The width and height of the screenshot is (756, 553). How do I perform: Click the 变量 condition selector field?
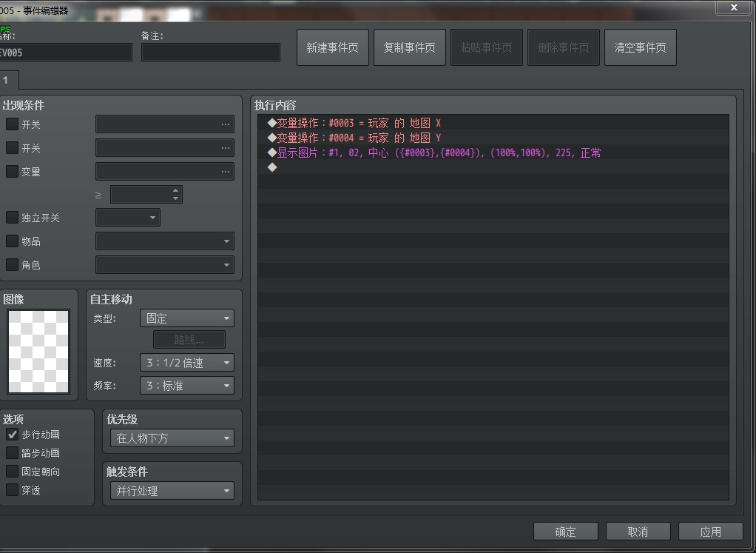(x=165, y=171)
